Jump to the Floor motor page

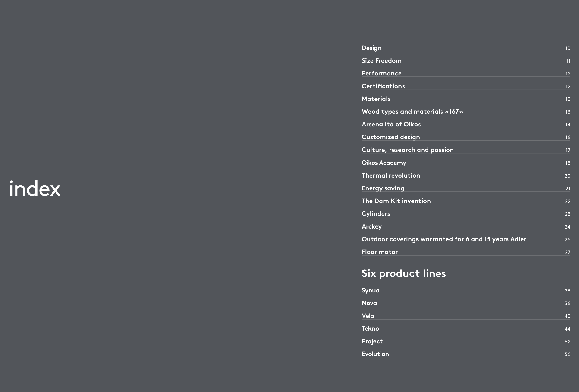(380, 252)
